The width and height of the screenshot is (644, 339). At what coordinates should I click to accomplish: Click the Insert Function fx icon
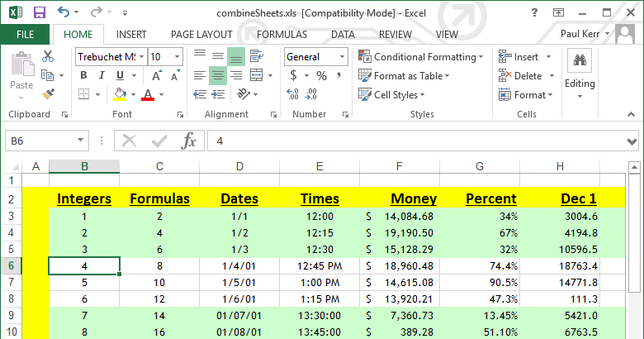188,141
